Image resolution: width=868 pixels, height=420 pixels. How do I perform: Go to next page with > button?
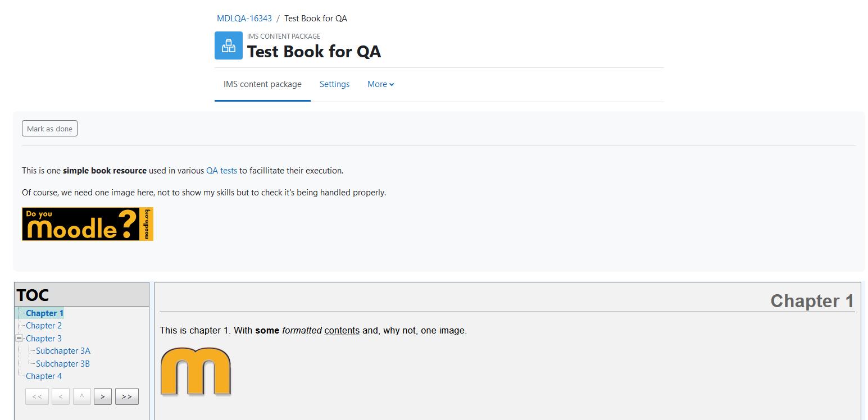[103, 396]
